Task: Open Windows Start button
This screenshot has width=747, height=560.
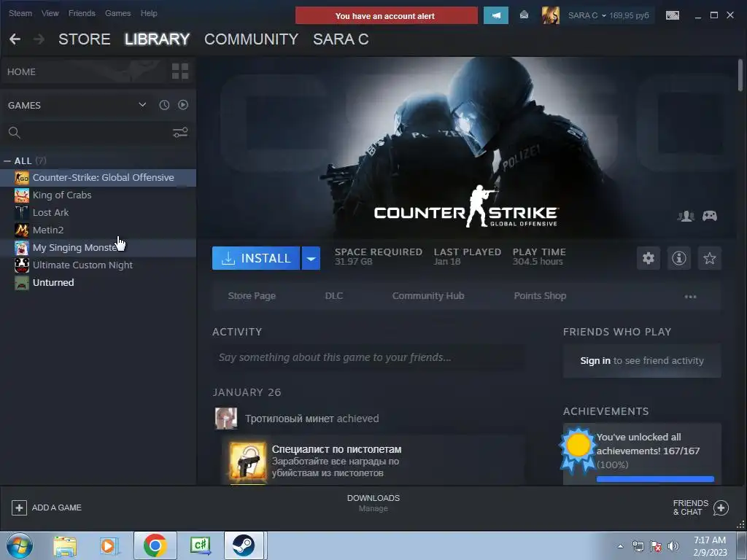Action: point(20,545)
